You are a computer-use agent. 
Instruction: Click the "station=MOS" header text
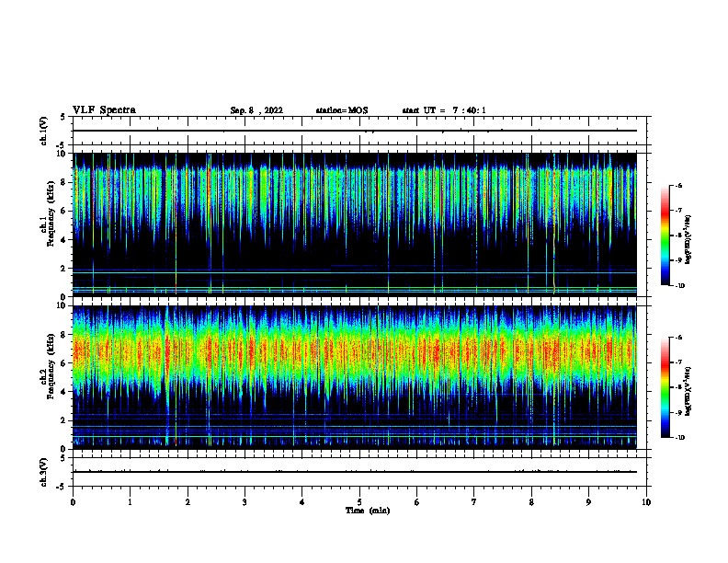click(x=342, y=110)
